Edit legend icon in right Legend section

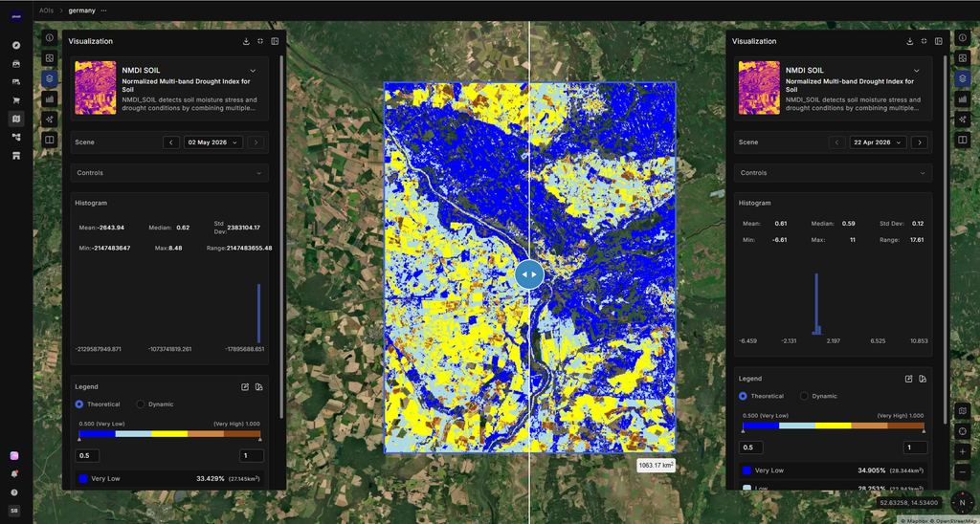[909, 379]
